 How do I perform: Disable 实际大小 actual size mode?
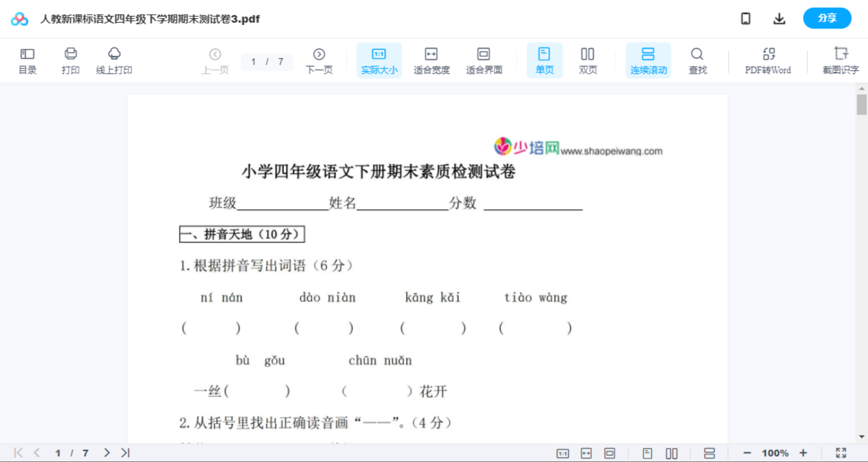click(379, 60)
